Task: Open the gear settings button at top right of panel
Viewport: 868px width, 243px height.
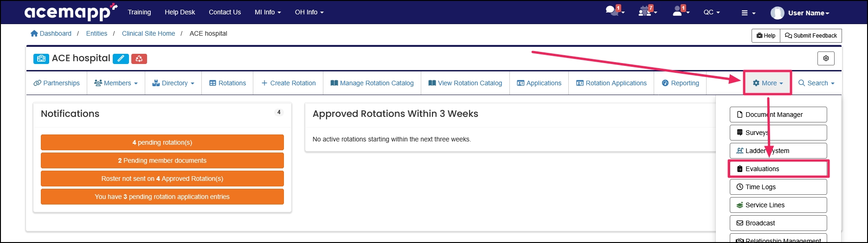Action: tap(826, 58)
